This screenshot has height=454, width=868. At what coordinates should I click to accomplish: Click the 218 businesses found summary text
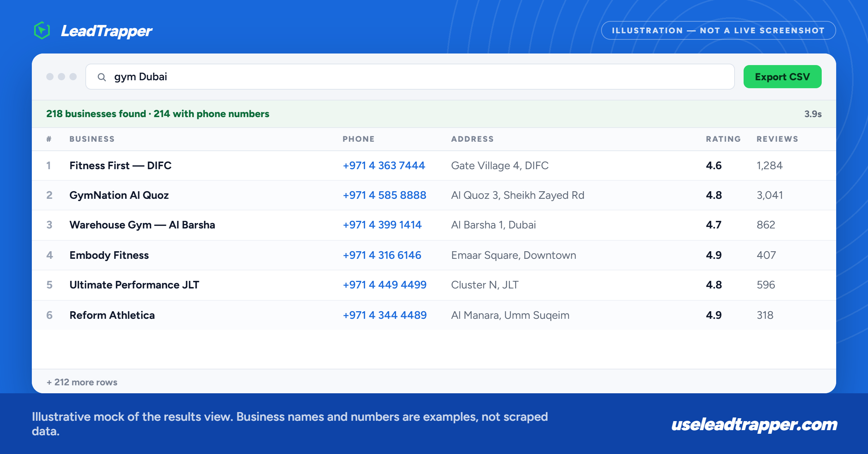point(158,114)
